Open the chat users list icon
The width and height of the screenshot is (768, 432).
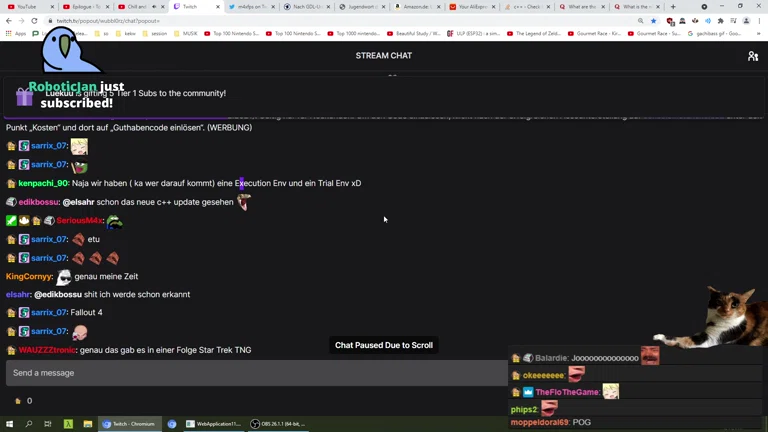point(753,56)
